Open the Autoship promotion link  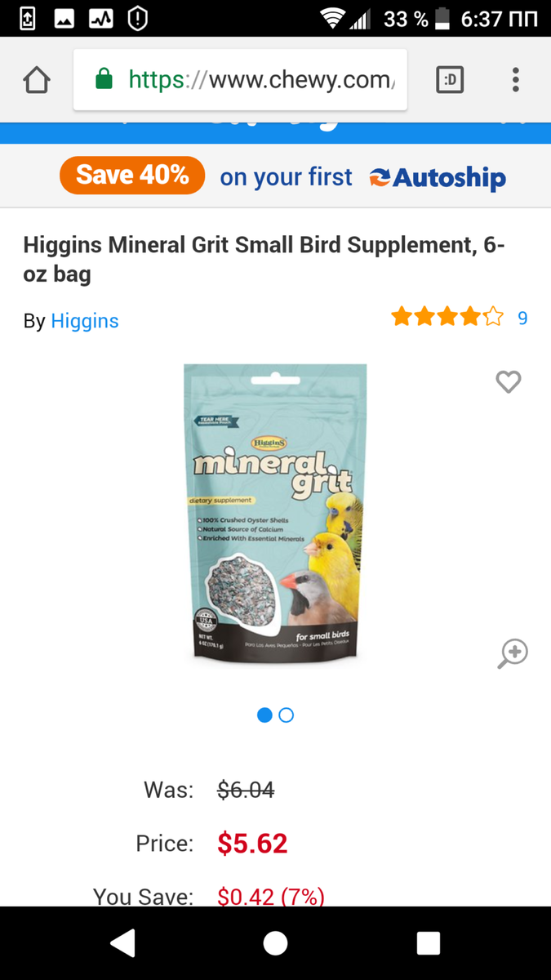[437, 178]
